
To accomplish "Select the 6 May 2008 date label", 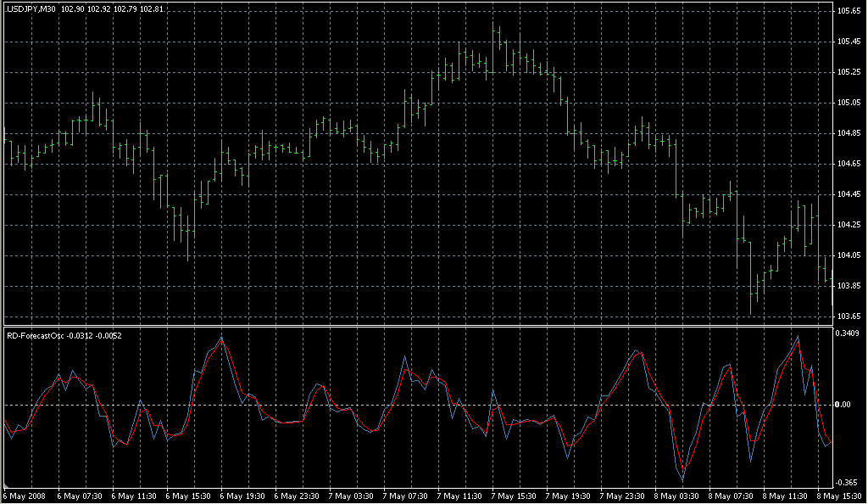I will coord(24,496).
